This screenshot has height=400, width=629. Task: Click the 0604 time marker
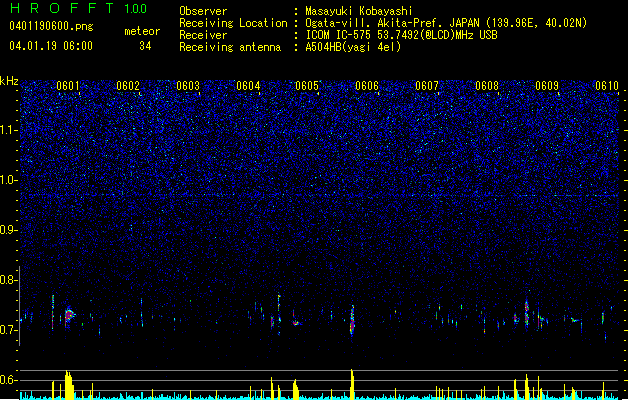click(248, 86)
